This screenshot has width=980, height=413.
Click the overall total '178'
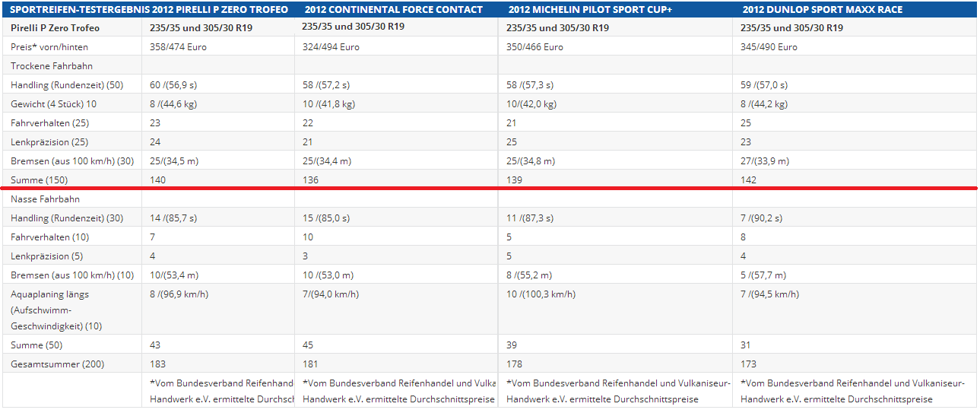[x=514, y=364]
